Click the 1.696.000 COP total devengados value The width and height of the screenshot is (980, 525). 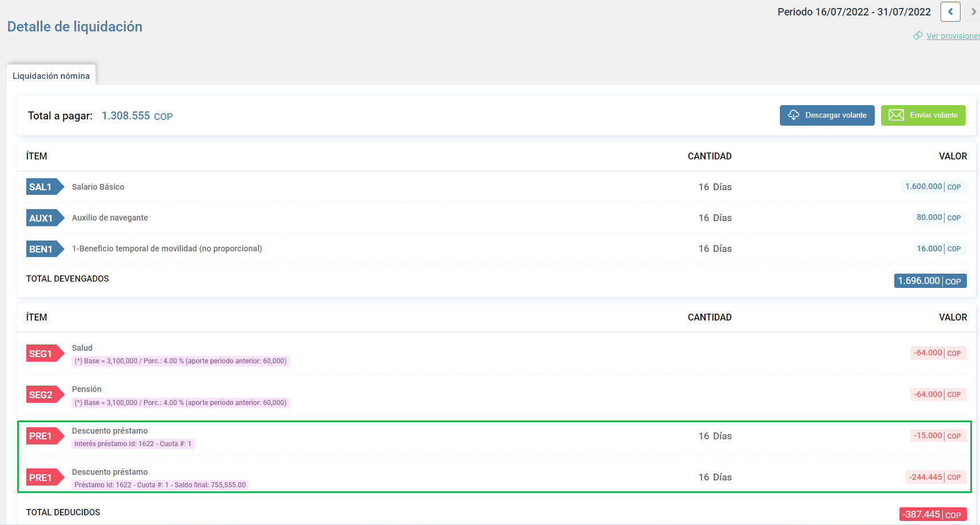[x=930, y=281]
